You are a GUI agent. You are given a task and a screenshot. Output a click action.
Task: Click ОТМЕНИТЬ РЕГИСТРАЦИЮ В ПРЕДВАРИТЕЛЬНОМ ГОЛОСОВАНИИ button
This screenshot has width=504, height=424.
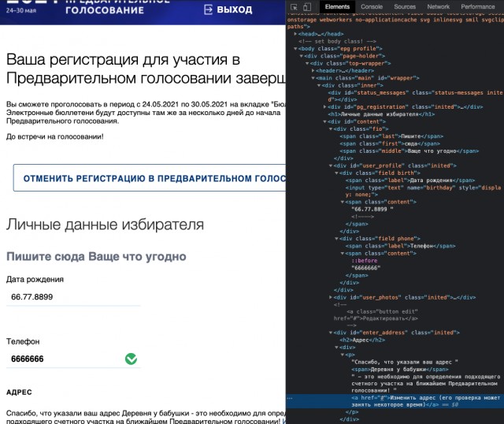click(150, 178)
